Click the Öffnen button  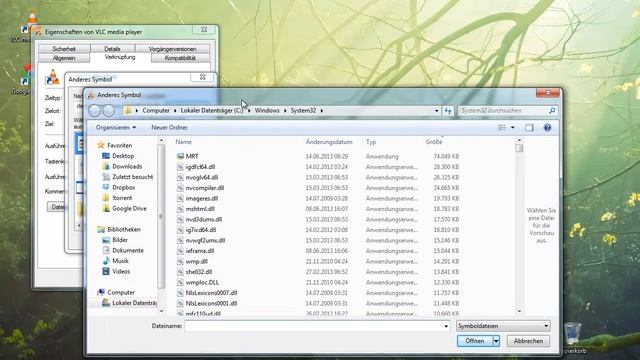point(475,341)
